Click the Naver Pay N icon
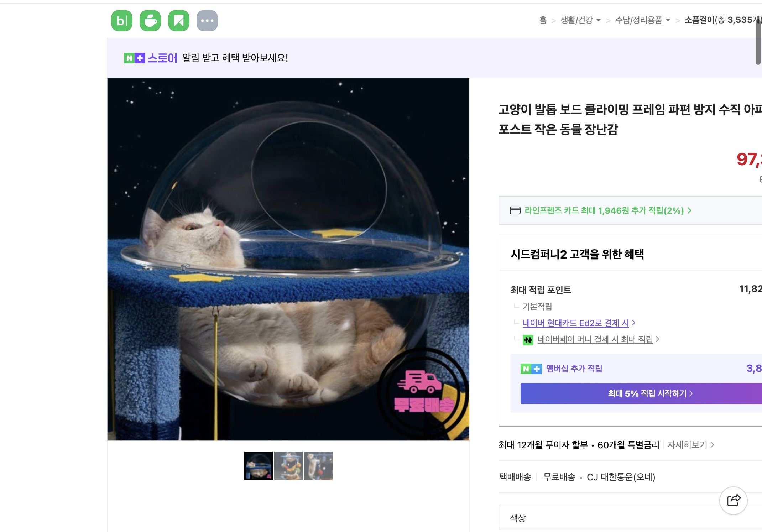Image resolution: width=762 pixels, height=532 pixels. pos(529,339)
